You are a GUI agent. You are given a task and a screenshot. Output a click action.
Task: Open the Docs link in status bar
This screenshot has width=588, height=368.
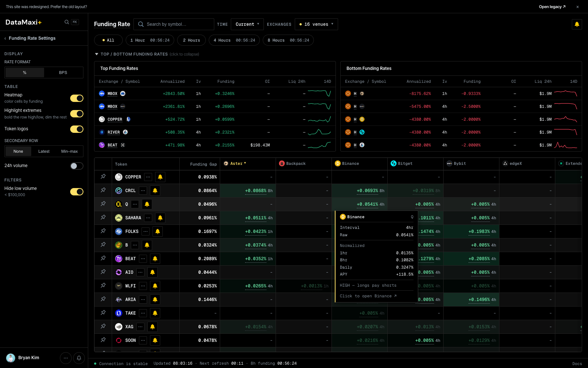(577, 364)
